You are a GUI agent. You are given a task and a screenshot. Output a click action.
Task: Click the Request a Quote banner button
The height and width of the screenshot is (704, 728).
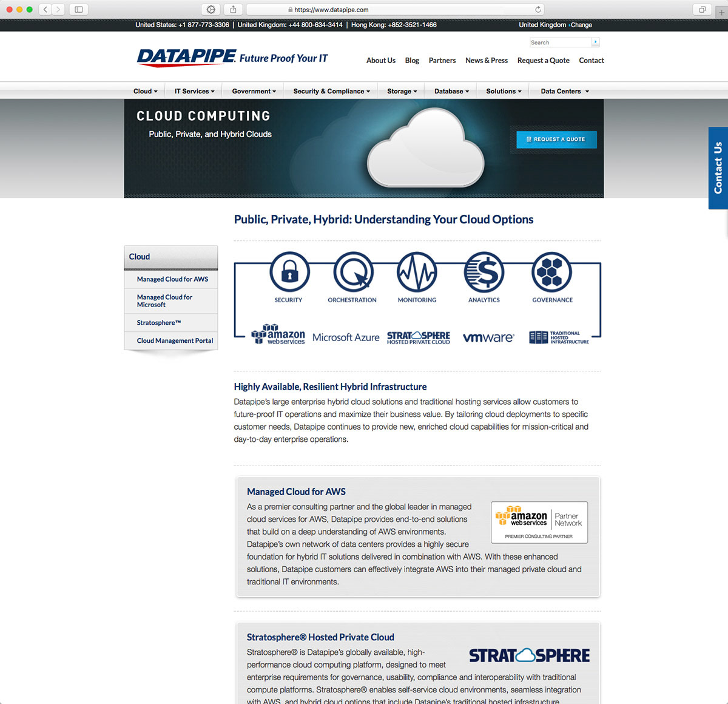[556, 139]
